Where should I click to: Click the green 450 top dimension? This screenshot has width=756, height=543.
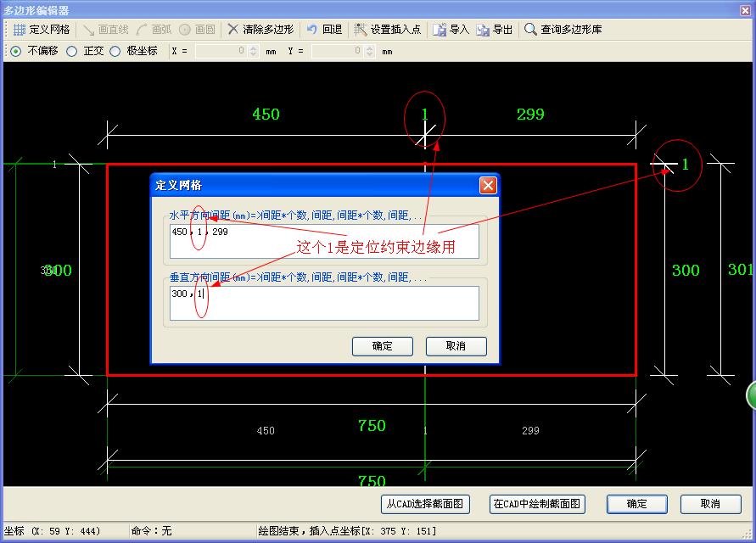click(266, 115)
